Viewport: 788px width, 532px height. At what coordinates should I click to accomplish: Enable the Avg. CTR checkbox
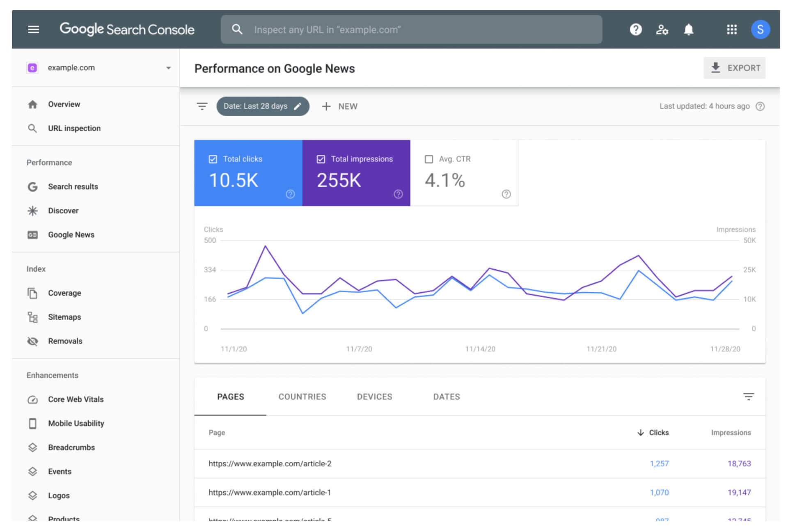coord(428,158)
